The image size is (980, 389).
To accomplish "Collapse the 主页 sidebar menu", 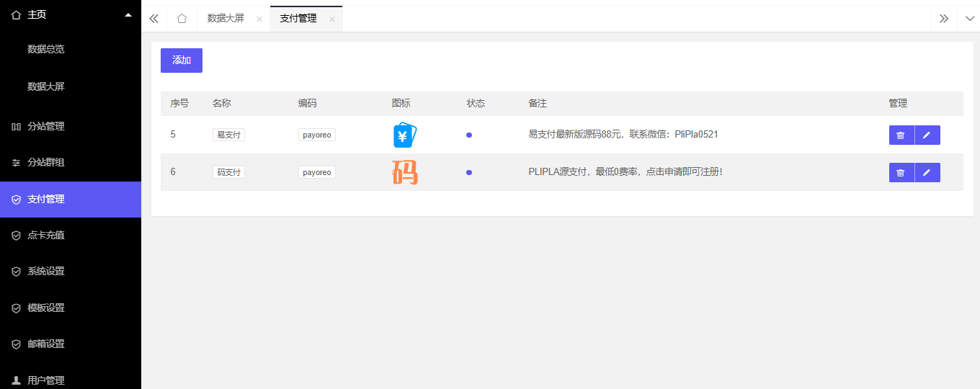I will pyautogui.click(x=128, y=14).
